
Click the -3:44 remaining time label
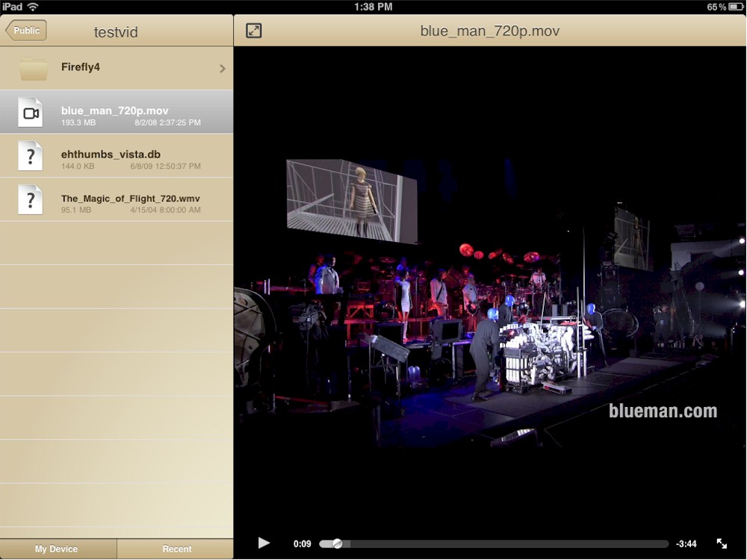pyautogui.click(x=686, y=544)
